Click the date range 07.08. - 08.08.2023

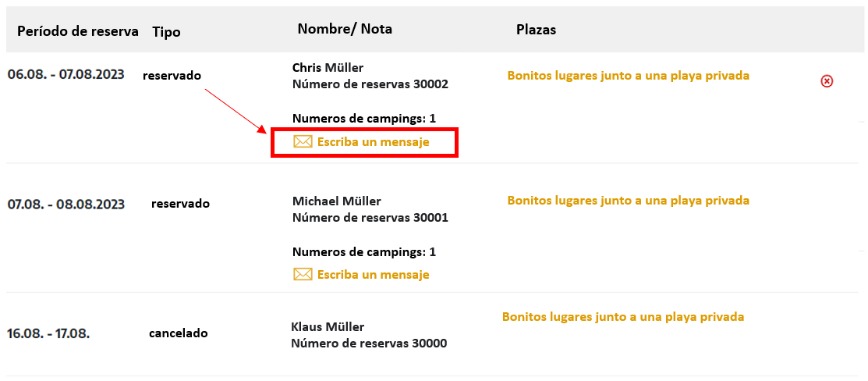tap(66, 204)
